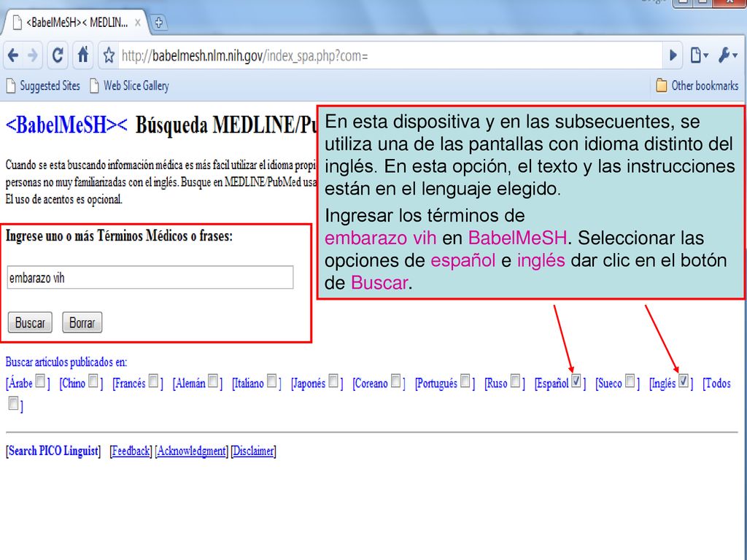Image resolution: width=747 pixels, height=560 pixels.
Task: Check the Todos languages checkbox
Action: click(x=13, y=404)
